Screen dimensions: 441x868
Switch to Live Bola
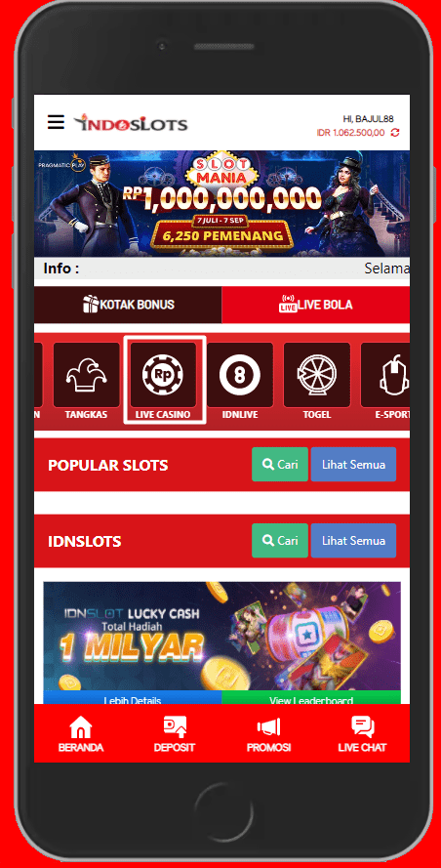tap(316, 305)
